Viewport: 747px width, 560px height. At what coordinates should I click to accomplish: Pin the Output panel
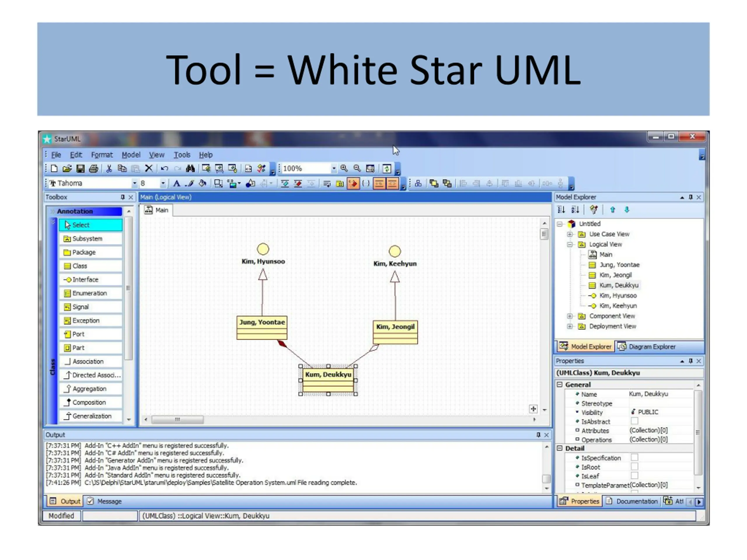pyautogui.click(x=538, y=435)
